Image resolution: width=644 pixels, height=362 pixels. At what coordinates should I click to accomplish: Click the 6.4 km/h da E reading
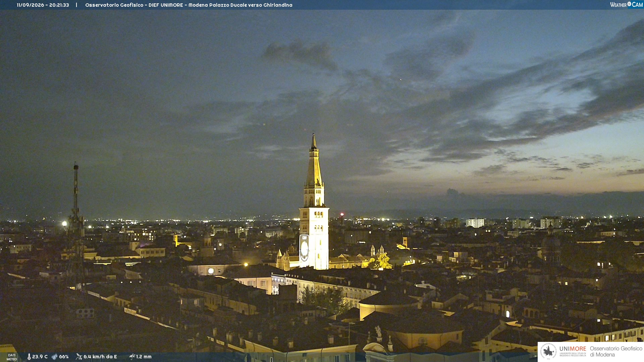click(100, 357)
